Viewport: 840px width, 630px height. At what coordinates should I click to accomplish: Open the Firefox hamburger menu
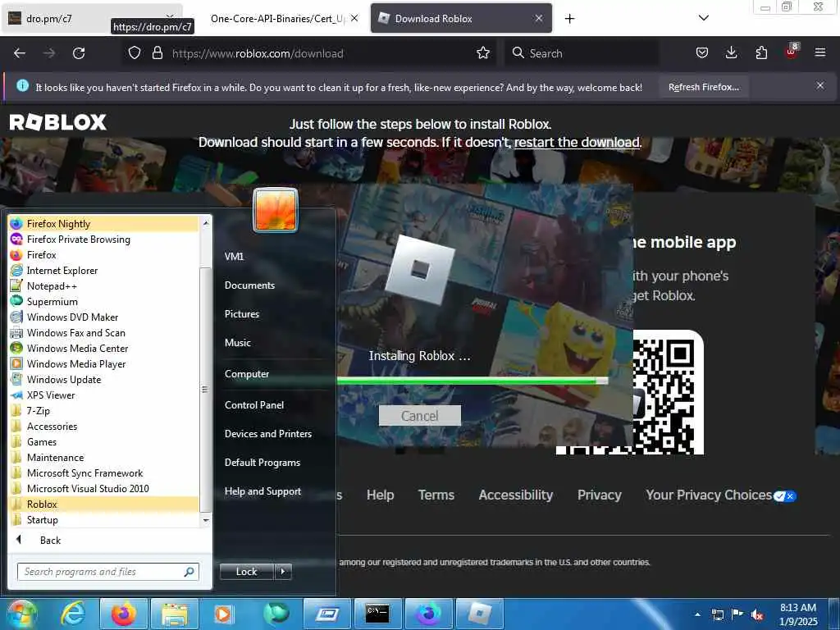click(820, 53)
